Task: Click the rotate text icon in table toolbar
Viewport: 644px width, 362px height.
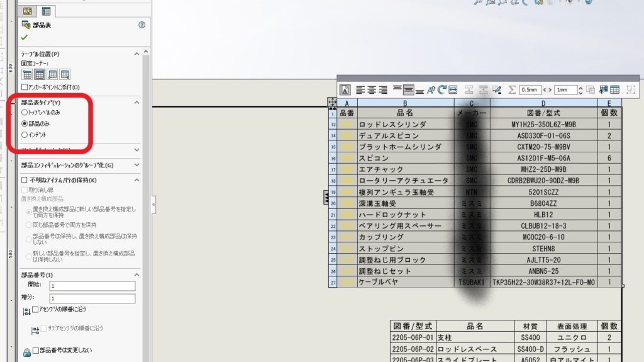Action: click(442, 90)
